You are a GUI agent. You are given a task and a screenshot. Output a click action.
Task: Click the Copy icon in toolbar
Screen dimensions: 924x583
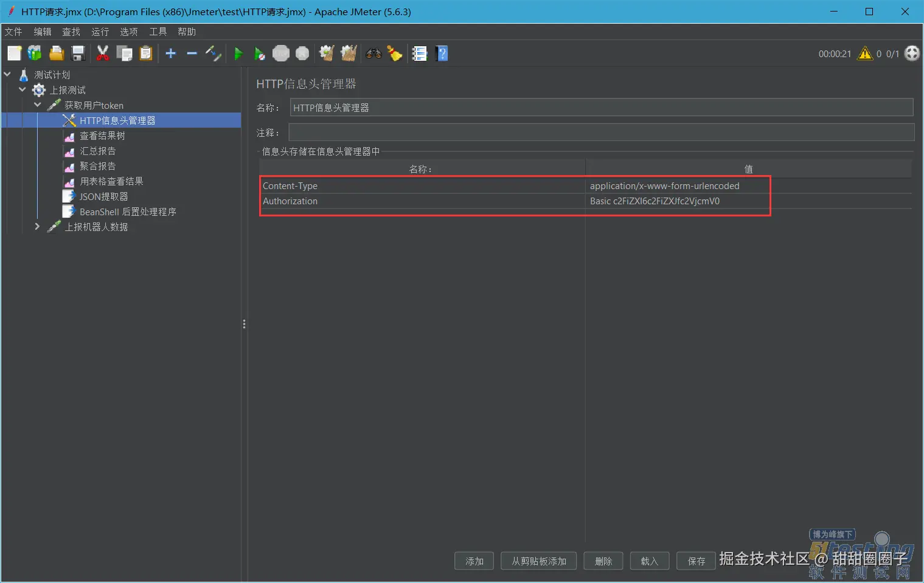point(125,53)
